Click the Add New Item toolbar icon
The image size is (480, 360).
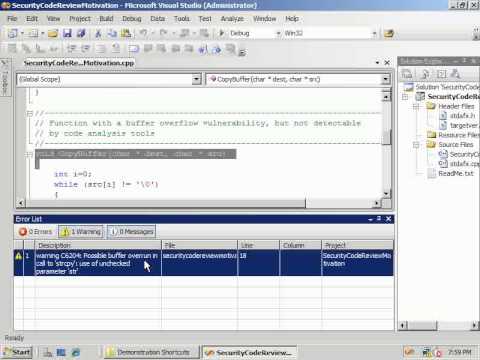(x=33, y=33)
